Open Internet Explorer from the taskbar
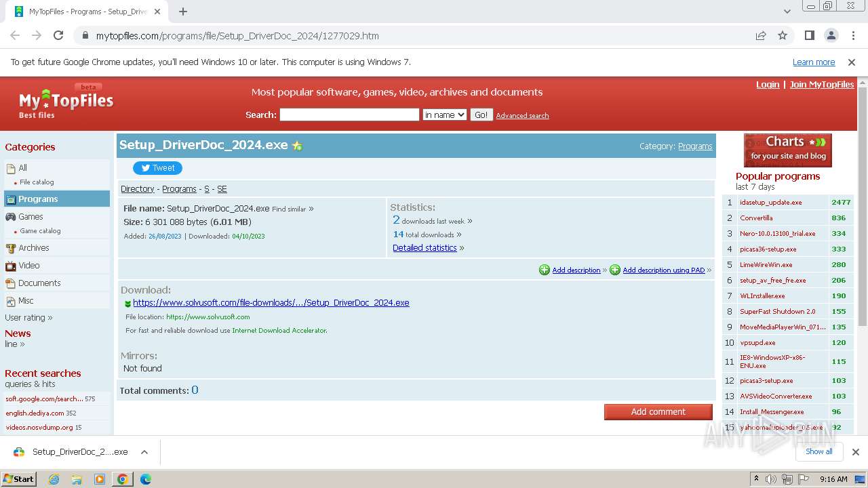This screenshot has width=868, height=488. click(x=54, y=479)
